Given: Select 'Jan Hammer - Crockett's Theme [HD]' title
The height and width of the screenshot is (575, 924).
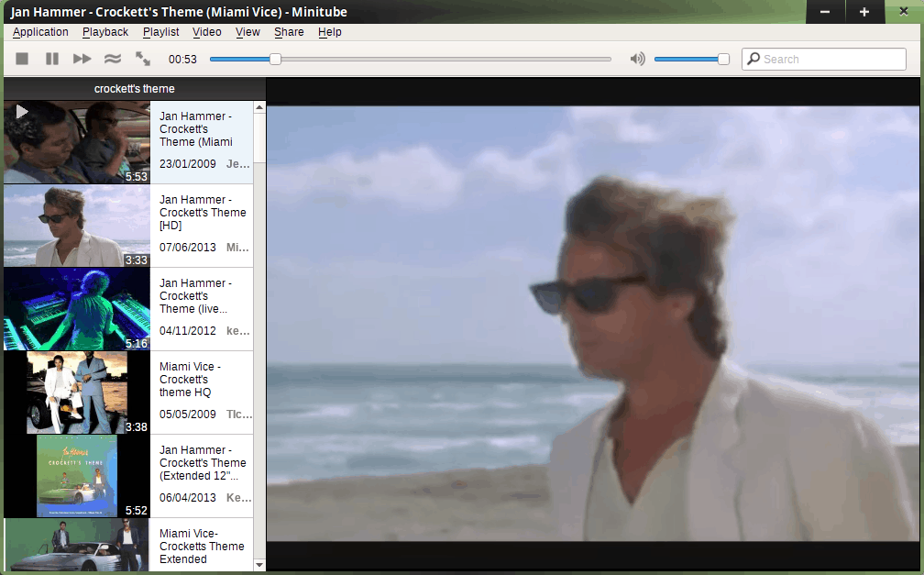Looking at the screenshot, I should pyautogui.click(x=203, y=213).
